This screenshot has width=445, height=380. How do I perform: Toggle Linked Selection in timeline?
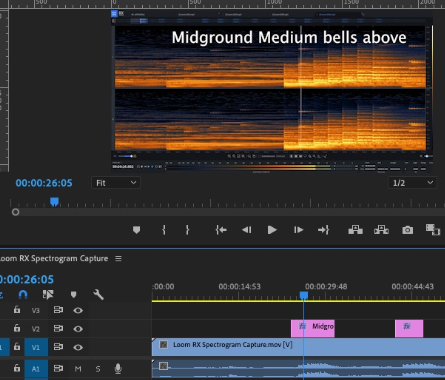48,294
